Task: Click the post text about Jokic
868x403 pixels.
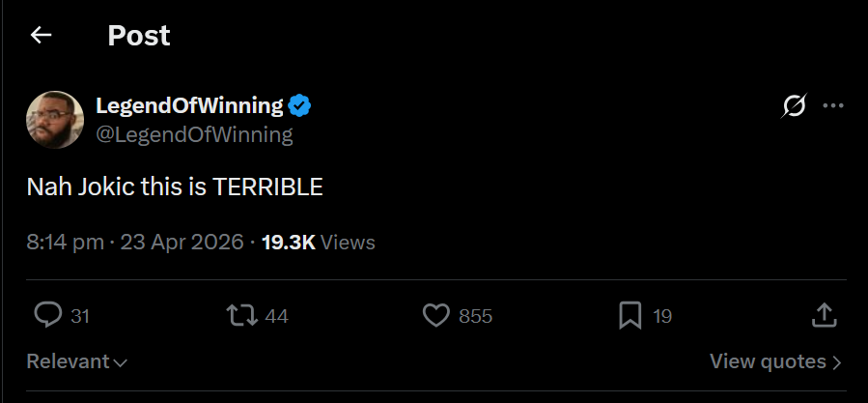Action: 175,187
